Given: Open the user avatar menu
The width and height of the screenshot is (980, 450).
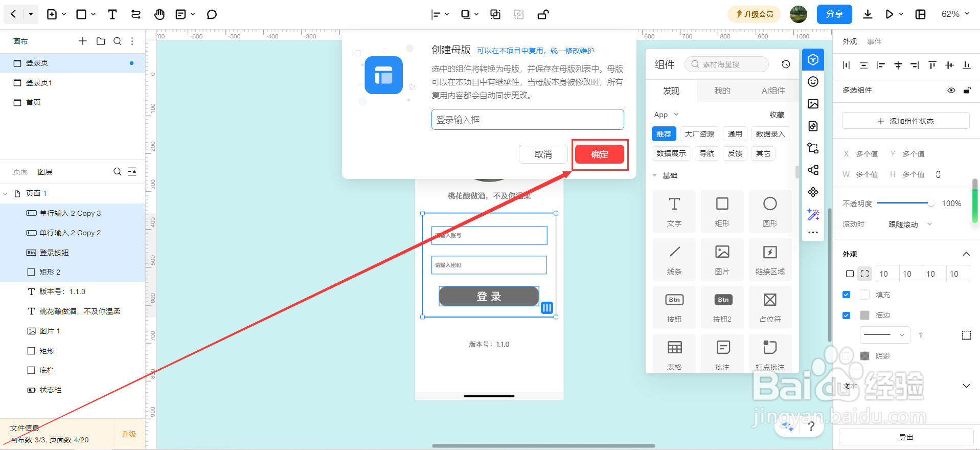Looking at the screenshot, I should coord(799,14).
